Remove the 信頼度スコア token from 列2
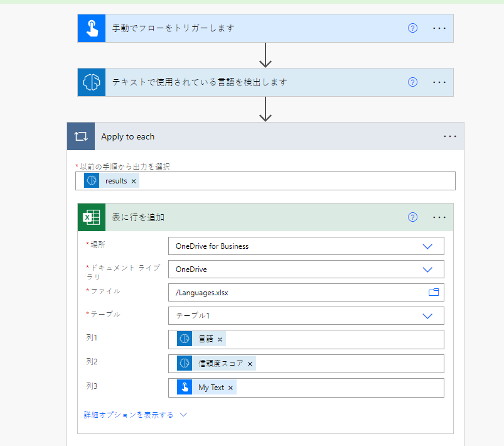 tap(250, 364)
